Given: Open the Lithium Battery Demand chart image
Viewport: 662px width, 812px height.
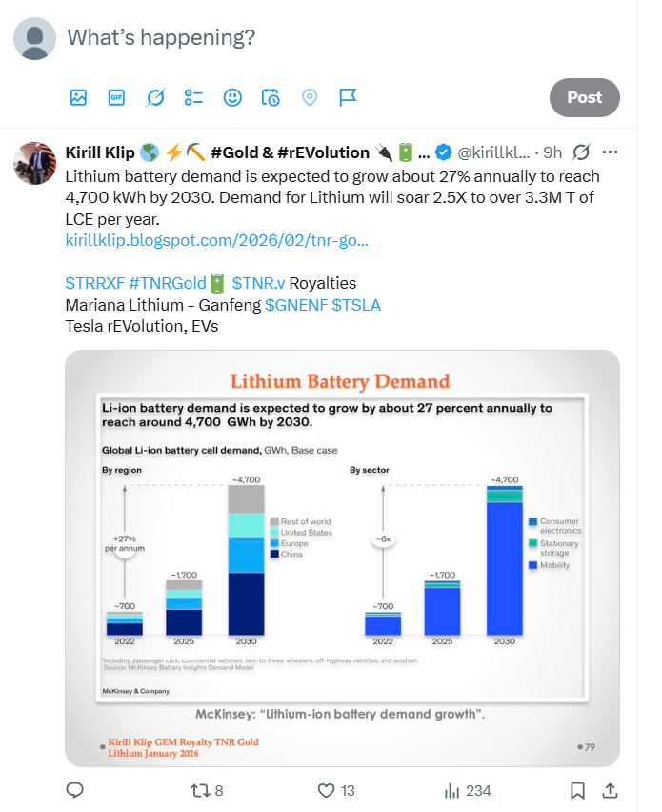Looking at the screenshot, I should tap(342, 558).
